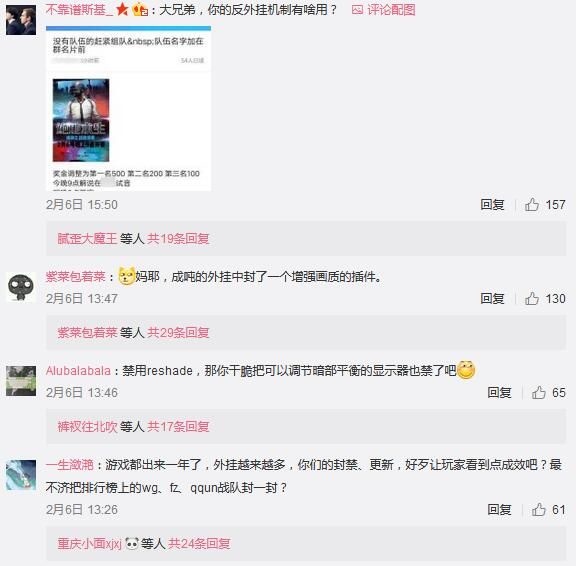Viewport: 576px width, 566px height.
Task: Click thumbs-up icon beside 130 count
Action: tap(532, 299)
